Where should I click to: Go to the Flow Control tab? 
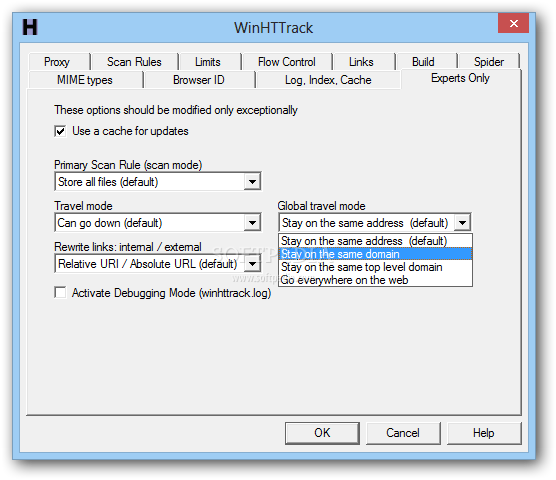287,62
